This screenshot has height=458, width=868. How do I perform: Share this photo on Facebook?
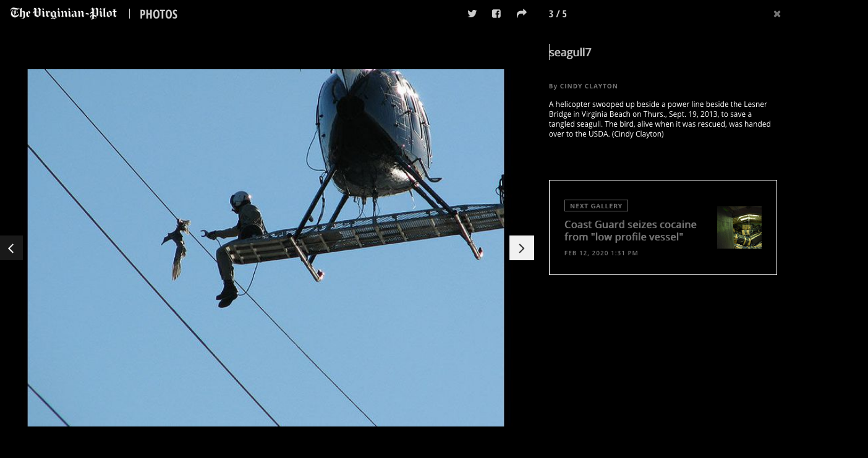pos(496,14)
